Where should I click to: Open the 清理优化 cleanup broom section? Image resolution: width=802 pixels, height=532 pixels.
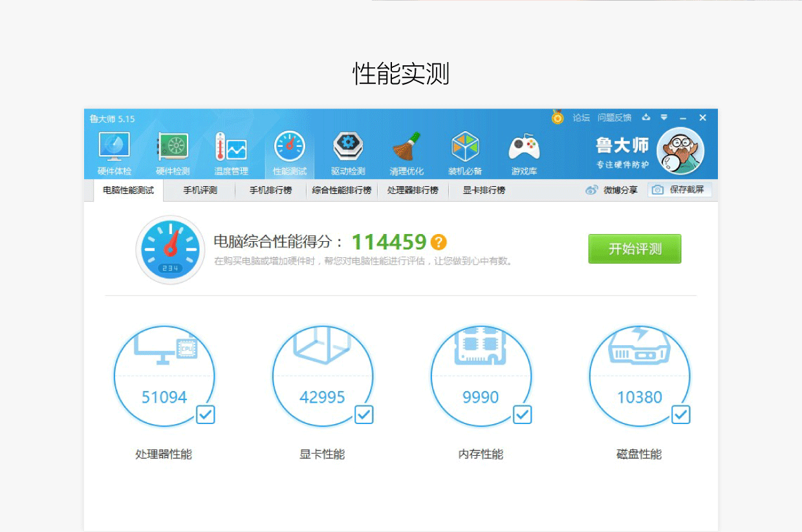[406, 153]
